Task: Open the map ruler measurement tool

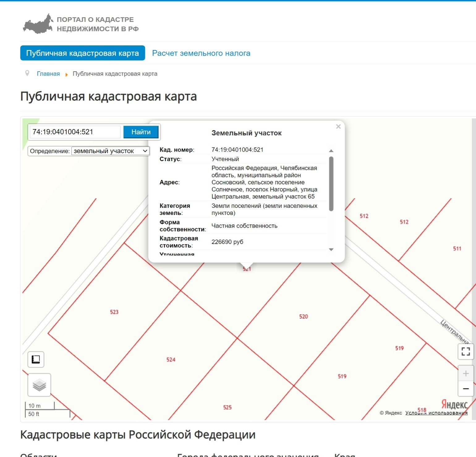Action: pos(36,359)
